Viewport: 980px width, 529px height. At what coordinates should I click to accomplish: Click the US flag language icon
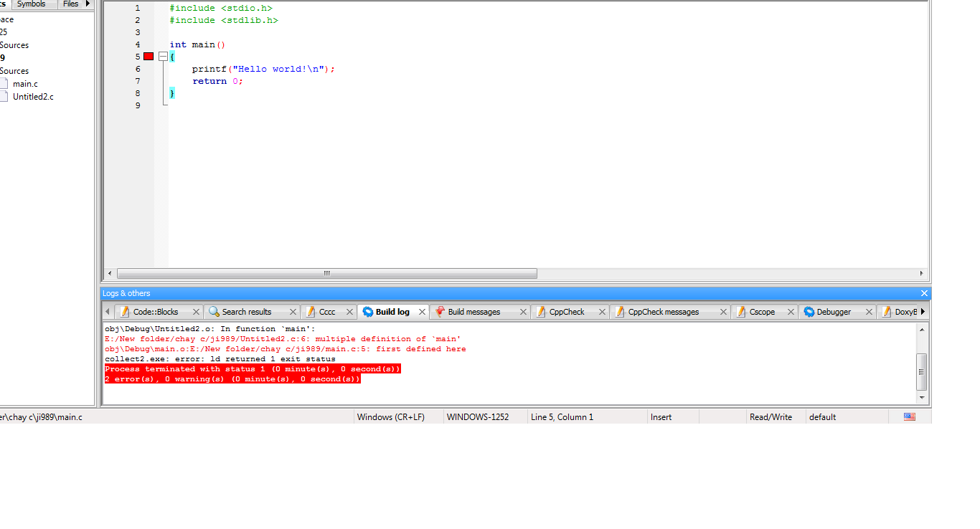click(x=910, y=417)
